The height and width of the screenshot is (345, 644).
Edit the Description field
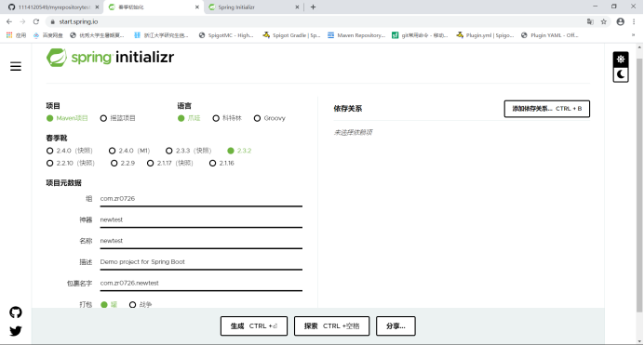click(201, 262)
